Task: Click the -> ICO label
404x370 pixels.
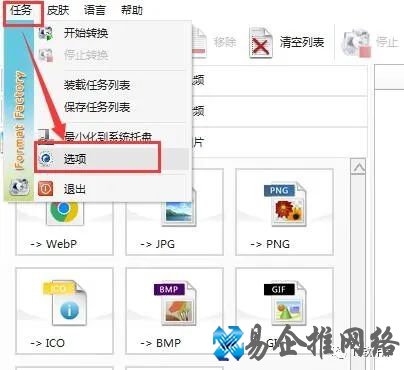Action: [47, 343]
